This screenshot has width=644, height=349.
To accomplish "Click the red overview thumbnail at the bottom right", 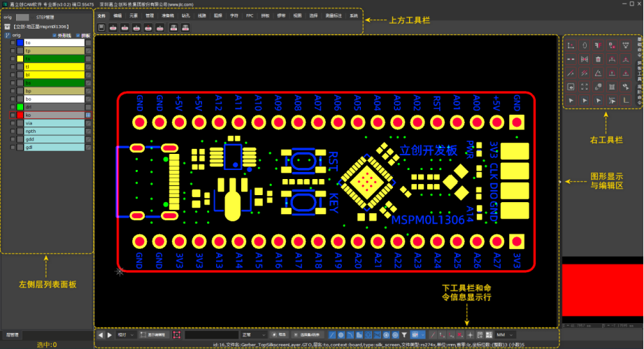I will [x=603, y=290].
